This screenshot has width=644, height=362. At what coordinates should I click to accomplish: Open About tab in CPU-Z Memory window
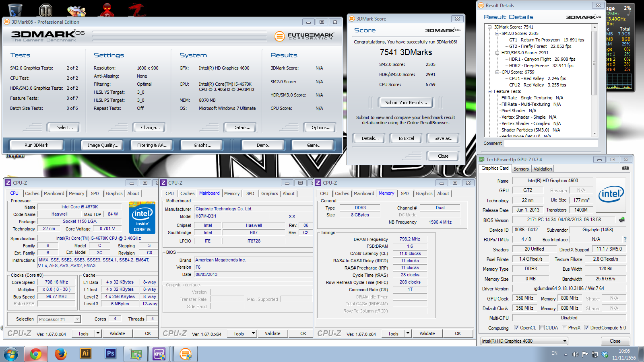click(x=443, y=193)
